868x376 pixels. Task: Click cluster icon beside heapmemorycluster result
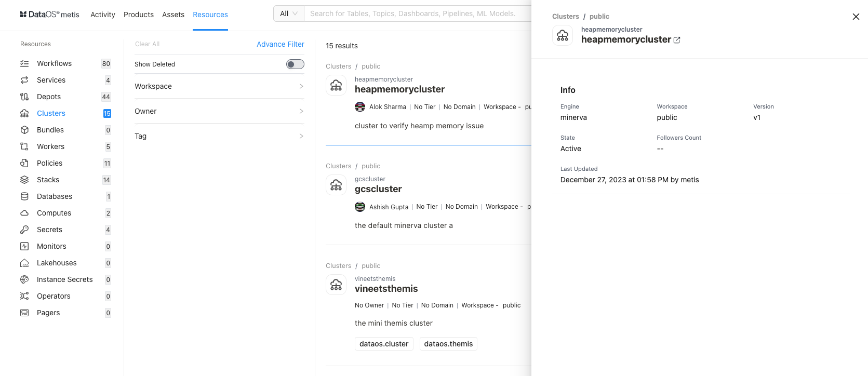336,85
